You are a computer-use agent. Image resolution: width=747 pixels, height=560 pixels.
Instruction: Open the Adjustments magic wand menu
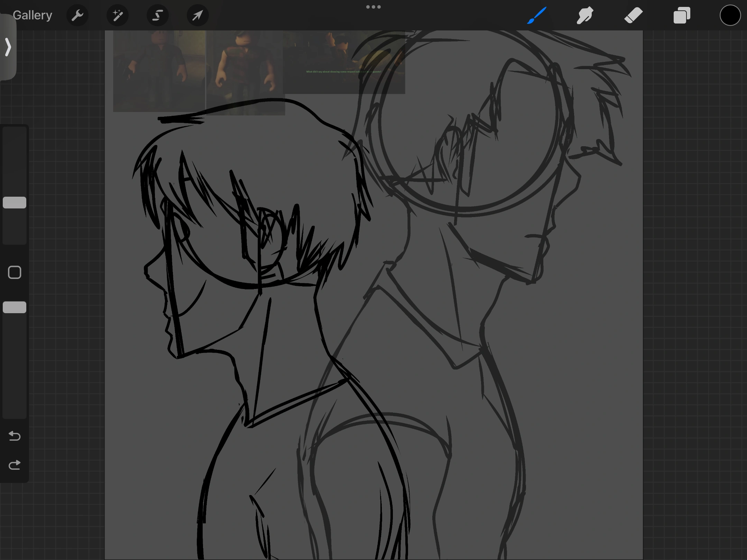[x=118, y=15]
